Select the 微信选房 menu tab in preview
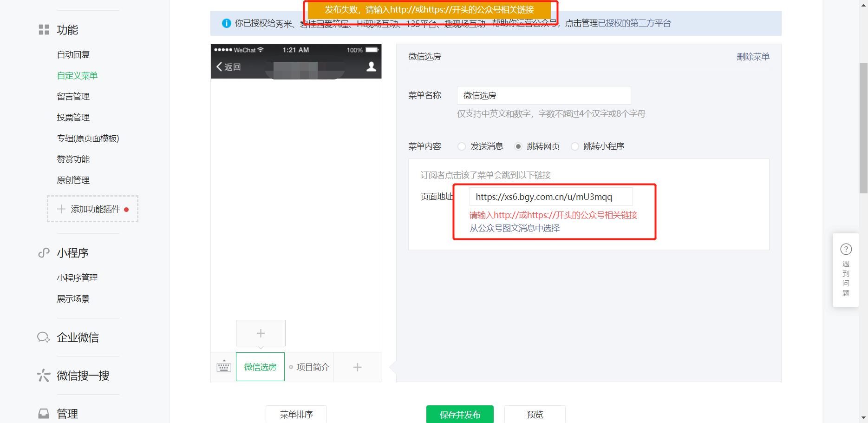This screenshot has width=868, height=423. pos(260,367)
